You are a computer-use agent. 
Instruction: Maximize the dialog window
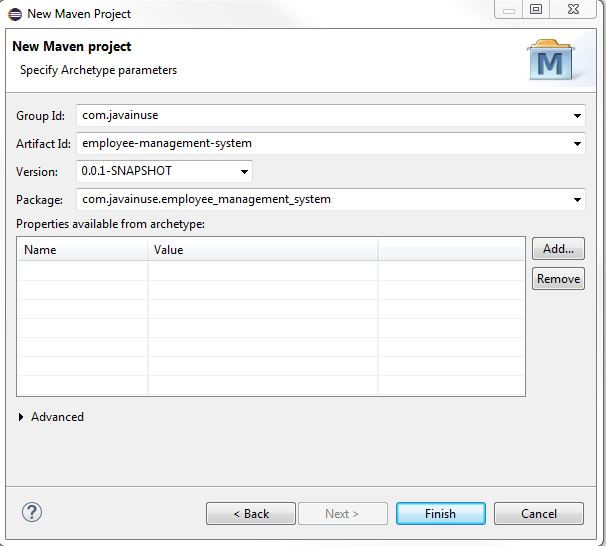(536, 9)
